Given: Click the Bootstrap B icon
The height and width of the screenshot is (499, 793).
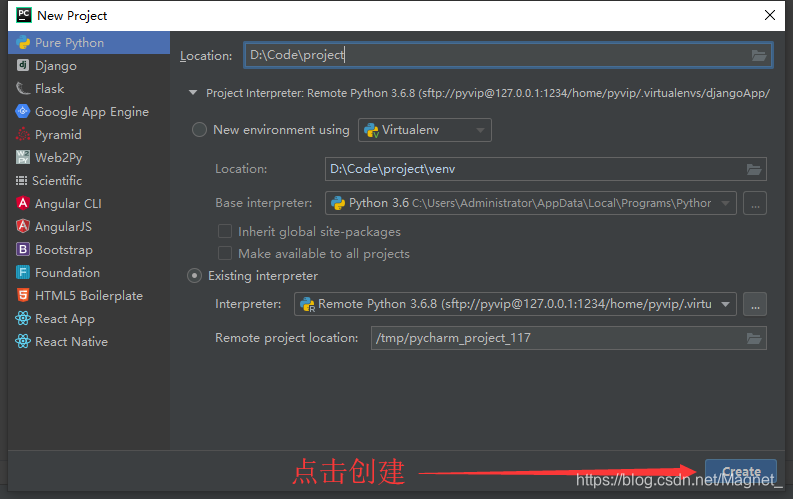Looking at the screenshot, I should (x=23, y=249).
